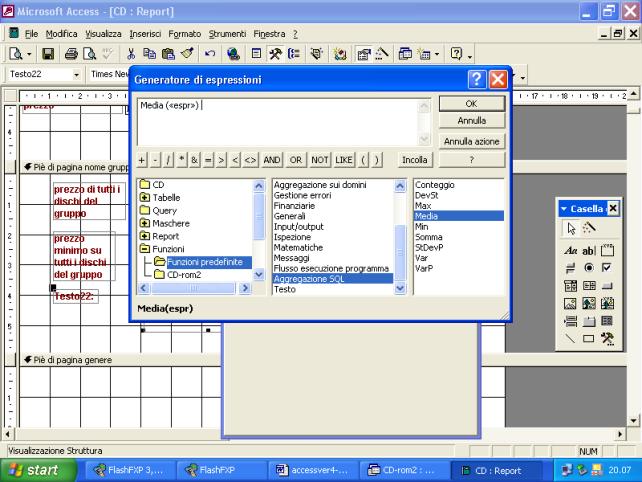Open the Windows Start button

pos(38,470)
